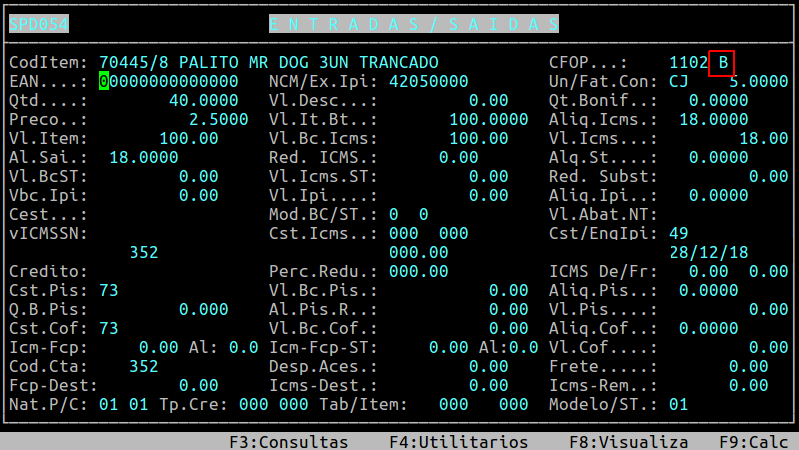Click the Un/Fat.Con unit CJ
The height and width of the screenshot is (450, 799).
pyautogui.click(x=679, y=81)
